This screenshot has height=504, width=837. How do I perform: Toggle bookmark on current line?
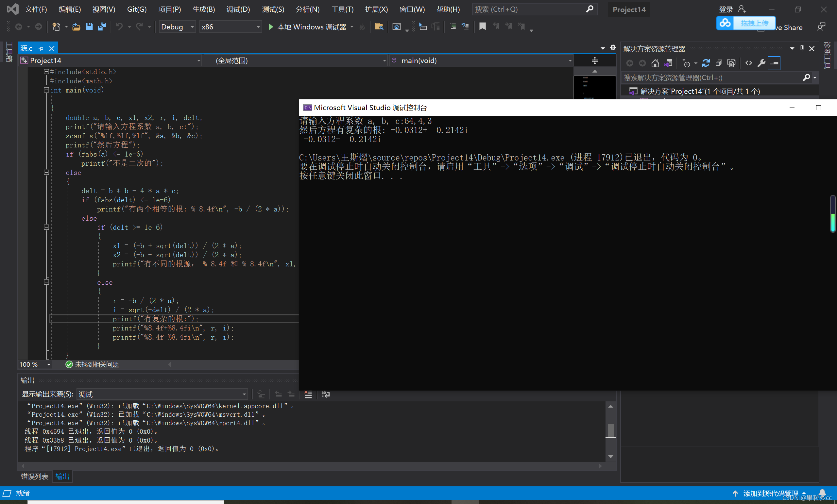tap(482, 26)
